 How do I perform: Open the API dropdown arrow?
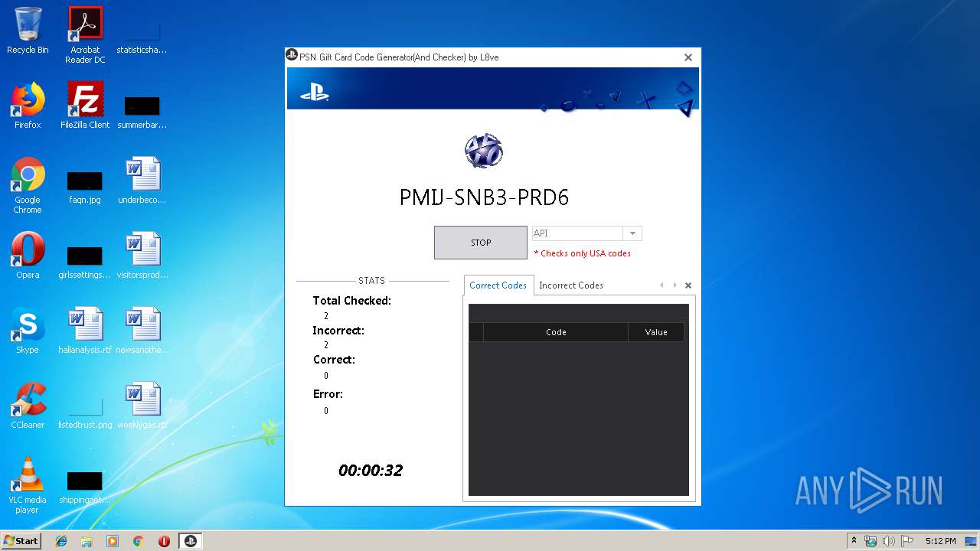[632, 233]
